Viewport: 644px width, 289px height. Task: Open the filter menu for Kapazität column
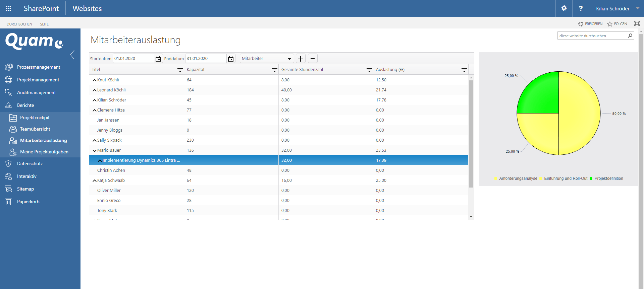pyautogui.click(x=274, y=70)
